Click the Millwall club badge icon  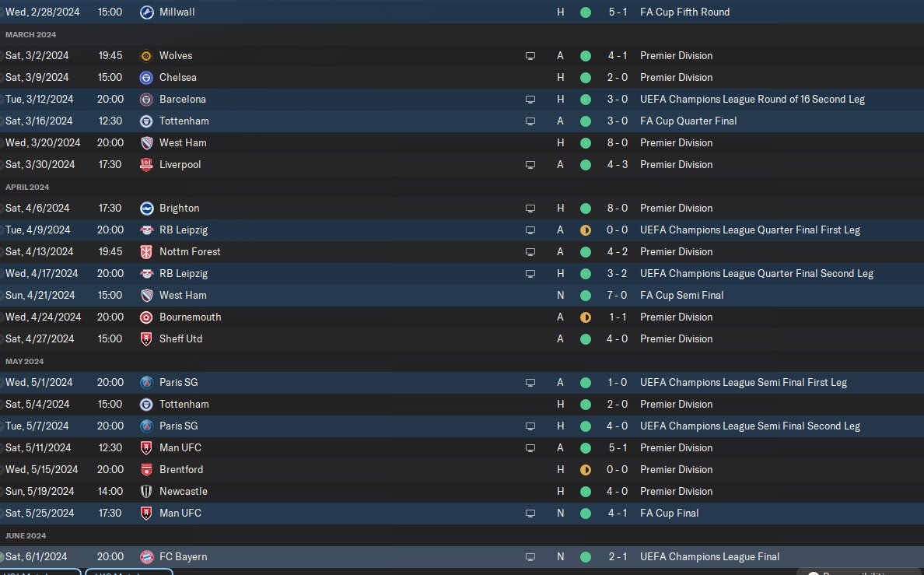[146, 12]
